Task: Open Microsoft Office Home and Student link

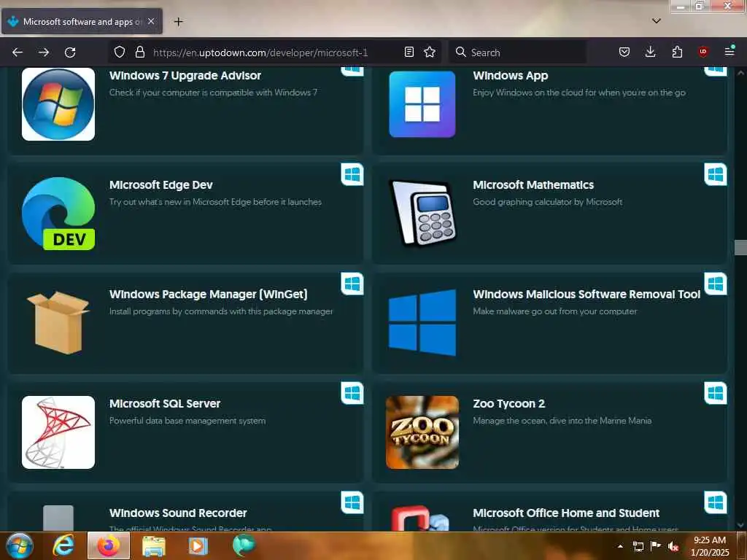Action: tap(566, 513)
